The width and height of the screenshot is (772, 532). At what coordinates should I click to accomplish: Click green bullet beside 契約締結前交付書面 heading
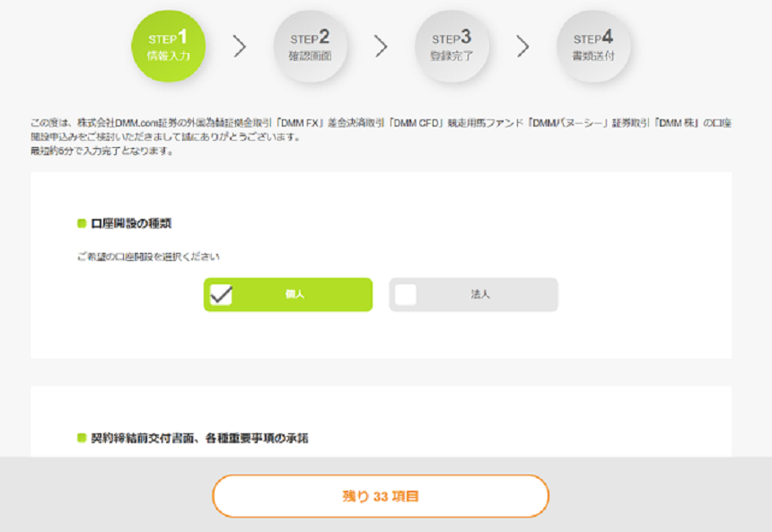click(82, 438)
